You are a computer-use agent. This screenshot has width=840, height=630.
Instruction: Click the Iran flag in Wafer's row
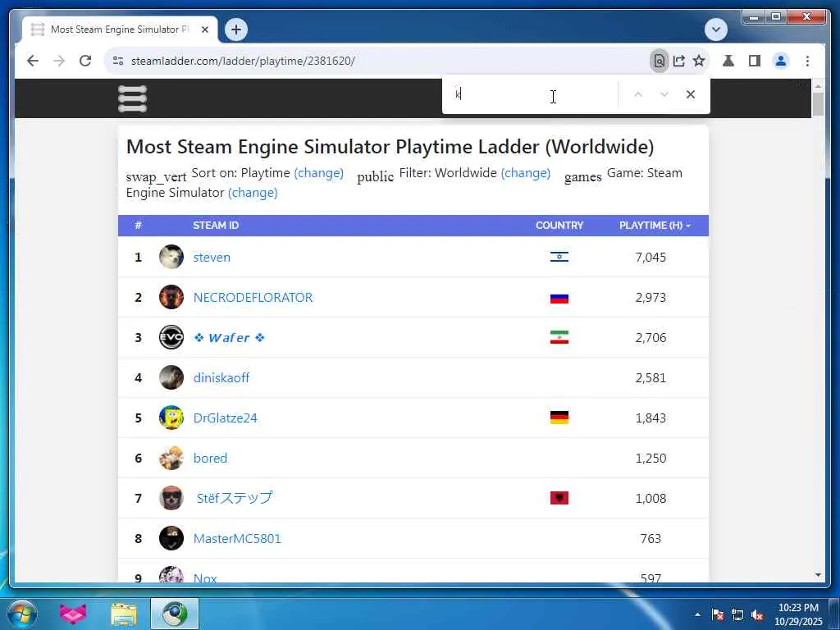[x=559, y=337]
